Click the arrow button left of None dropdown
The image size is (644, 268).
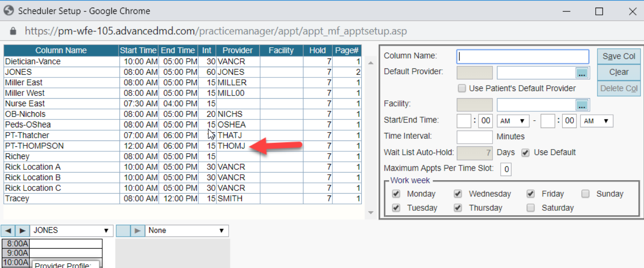click(x=137, y=231)
